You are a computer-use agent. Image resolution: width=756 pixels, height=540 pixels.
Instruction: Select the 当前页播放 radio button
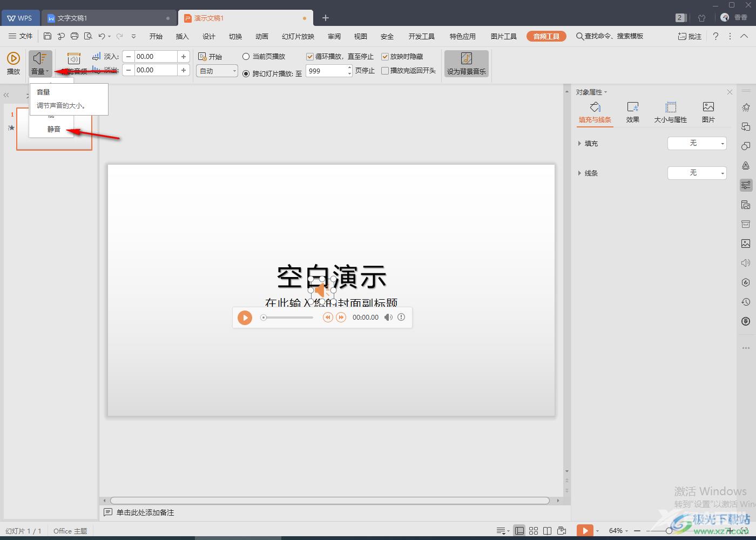pos(246,56)
